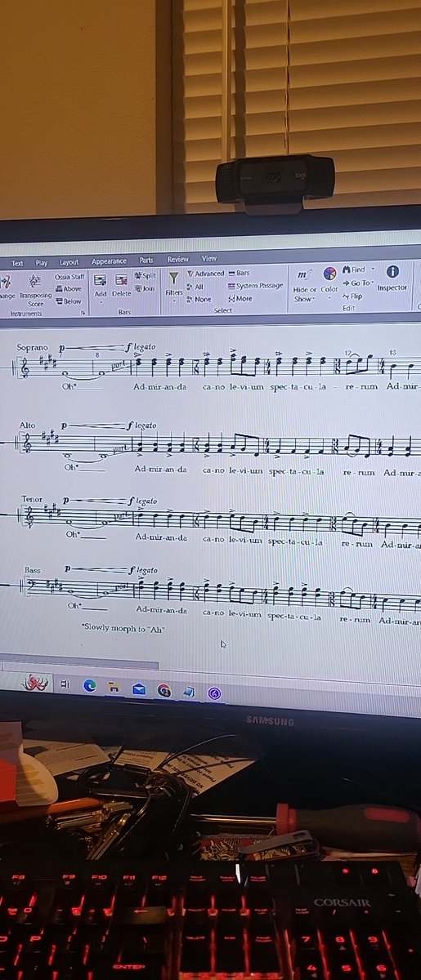Select Soprano bar number 12
This screenshot has width=421, height=980.
click(347, 352)
